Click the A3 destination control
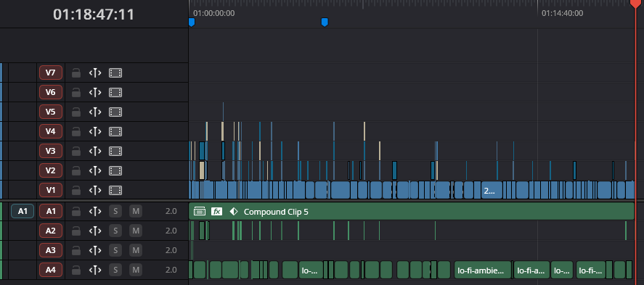 click(x=51, y=250)
